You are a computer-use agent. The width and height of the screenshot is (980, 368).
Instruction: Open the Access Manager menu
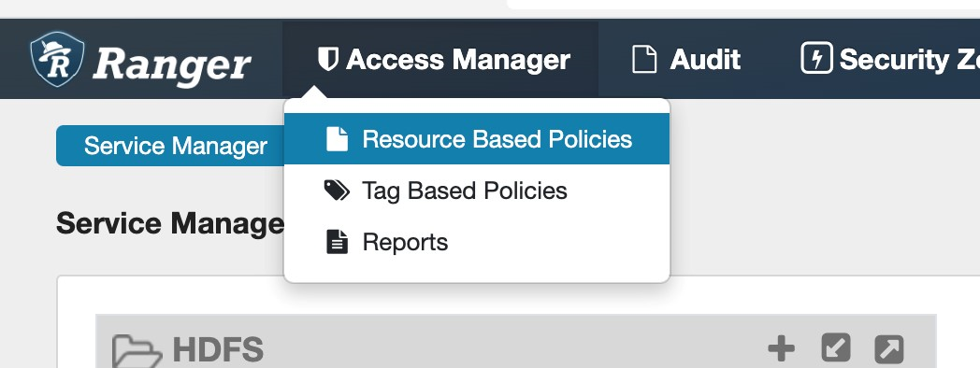point(440,60)
